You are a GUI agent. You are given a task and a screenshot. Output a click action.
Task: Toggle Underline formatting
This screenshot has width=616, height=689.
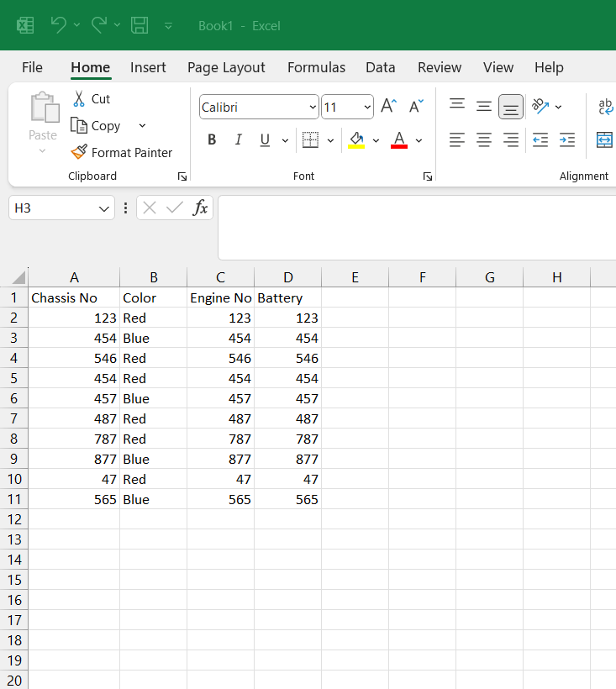[x=265, y=139]
